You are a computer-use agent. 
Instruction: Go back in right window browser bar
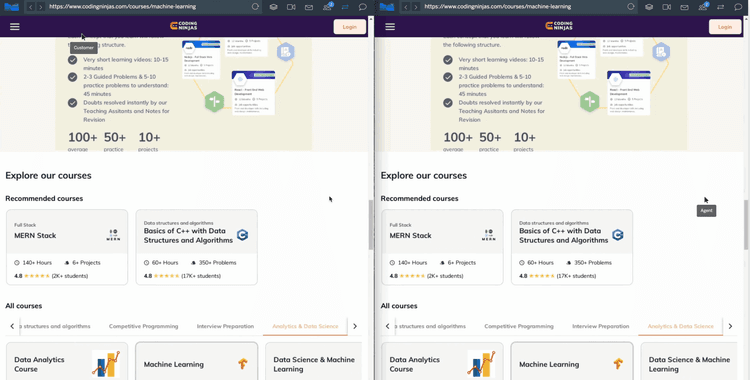pyautogui.click(x=406, y=7)
